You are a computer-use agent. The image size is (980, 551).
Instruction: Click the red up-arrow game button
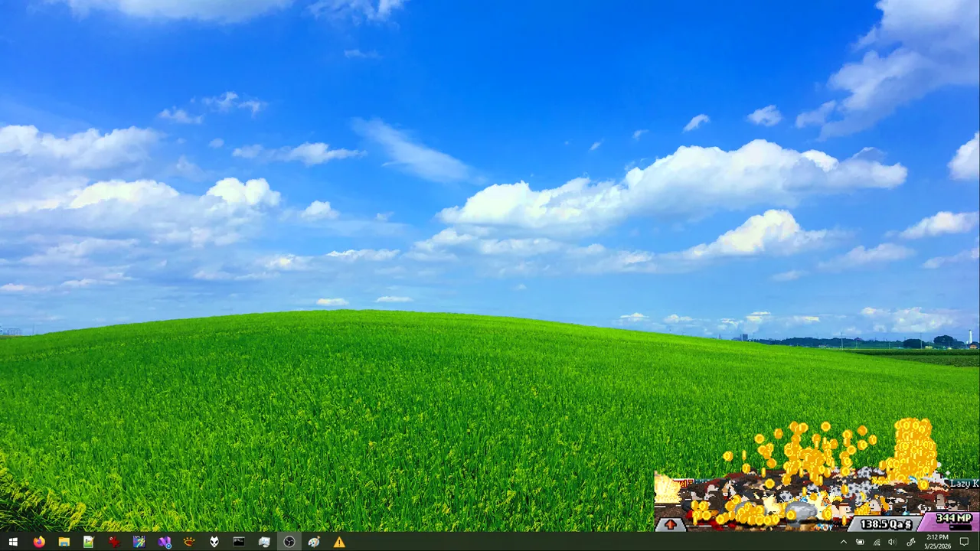click(671, 524)
